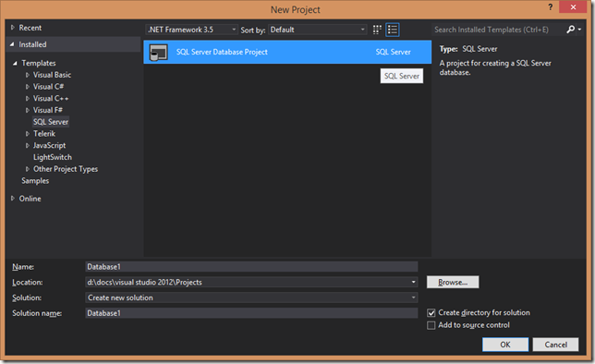Expand the Online section
This screenshot has height=364, width=595.
tap(13, 199)
